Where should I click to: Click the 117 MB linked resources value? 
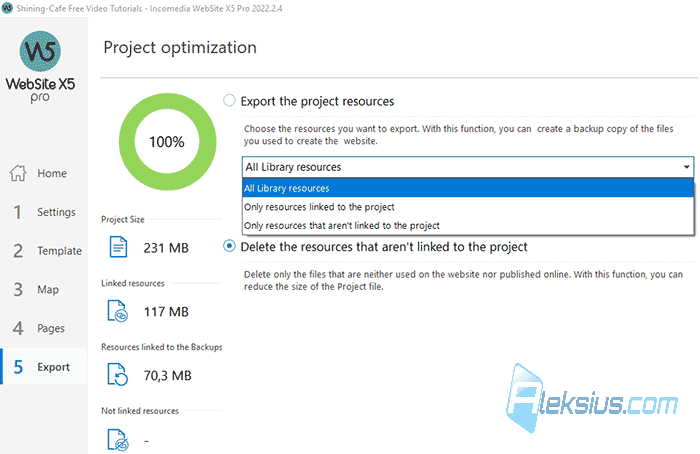tap(166, 312)
